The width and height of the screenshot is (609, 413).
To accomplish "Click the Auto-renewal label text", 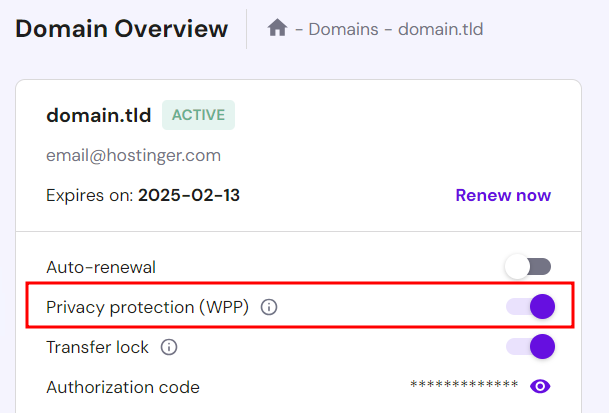I will pyautogui.click(x=101, y=267).
